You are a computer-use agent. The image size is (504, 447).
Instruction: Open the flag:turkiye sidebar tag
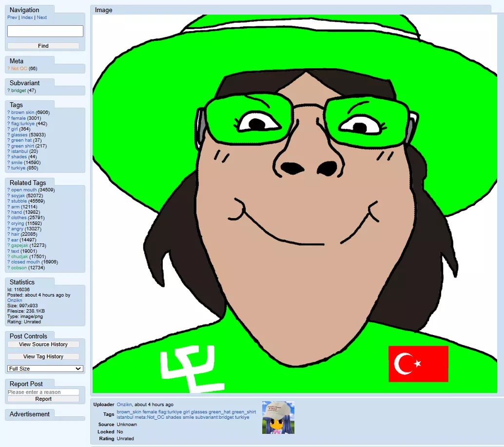pos(23,124)
